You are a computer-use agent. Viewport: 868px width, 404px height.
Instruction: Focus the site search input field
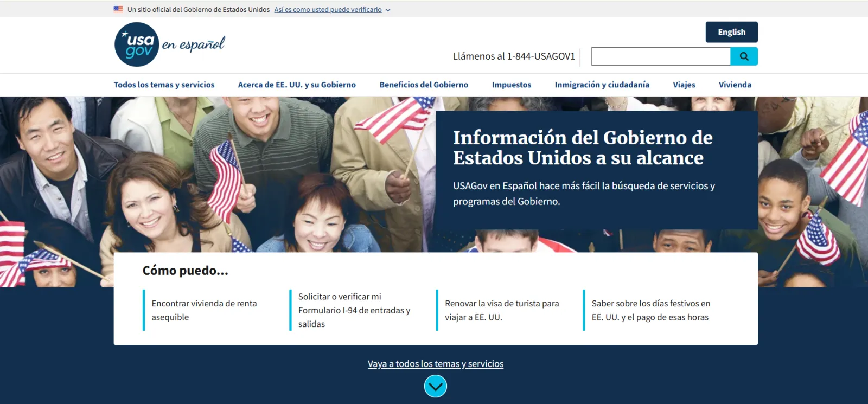[661, 56]
